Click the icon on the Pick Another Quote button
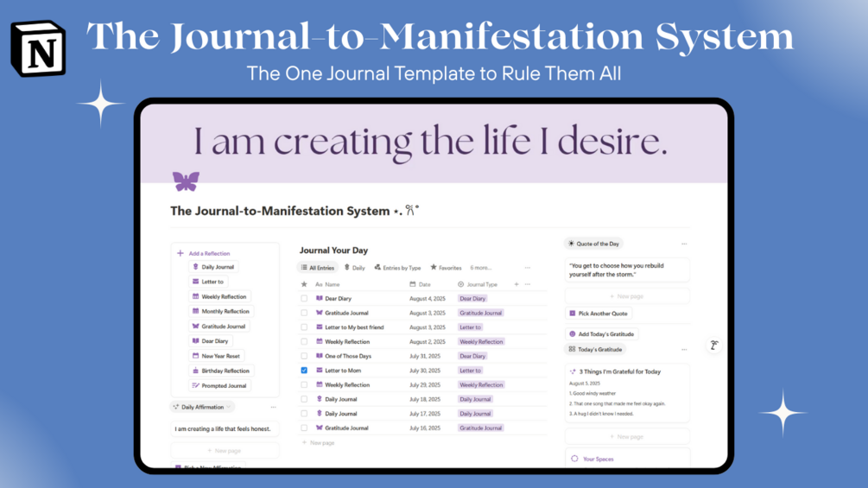868x488 pixels. [573, 314]
